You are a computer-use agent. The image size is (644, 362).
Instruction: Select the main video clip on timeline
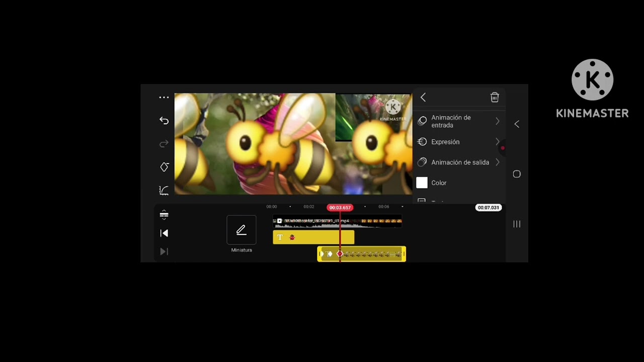[338, 221]
